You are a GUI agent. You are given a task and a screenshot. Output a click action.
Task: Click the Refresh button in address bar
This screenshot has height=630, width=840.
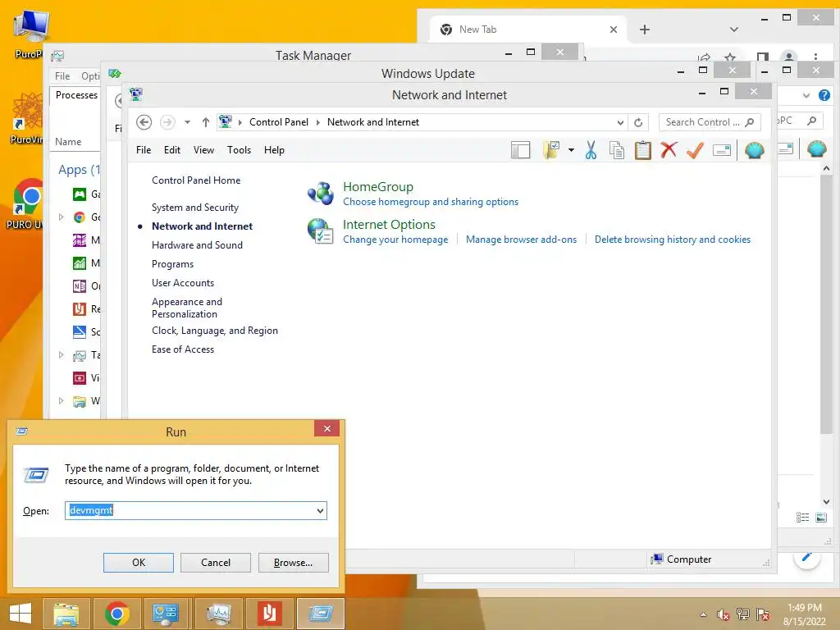(x=638, y=122)
